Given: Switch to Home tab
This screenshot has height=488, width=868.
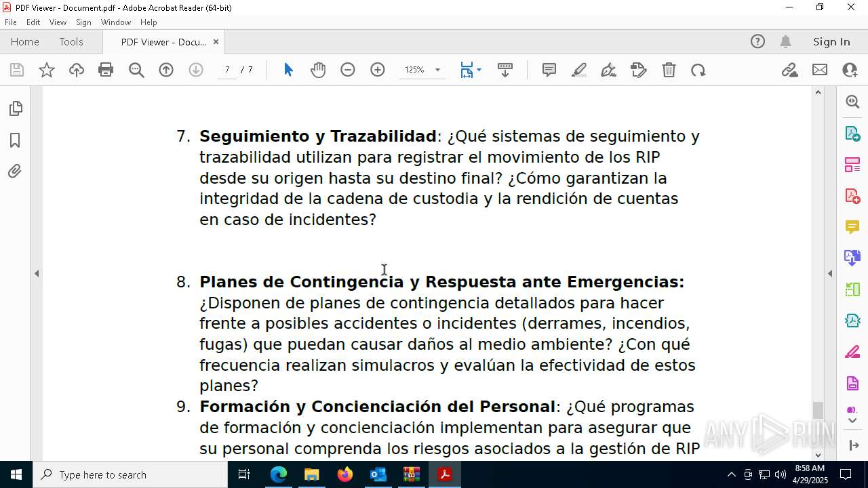Looking at the screenshot, I should pyautogui.click(x=25, y=41).
